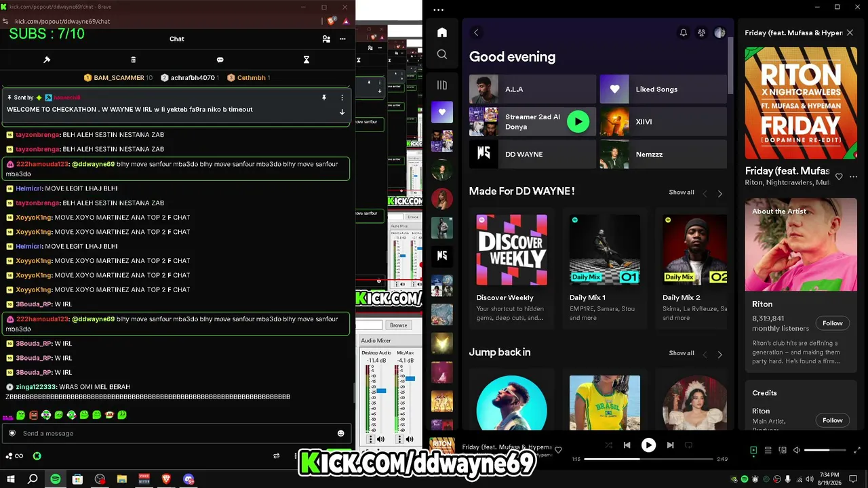Open Nemzzz shortcut tile

663,154
